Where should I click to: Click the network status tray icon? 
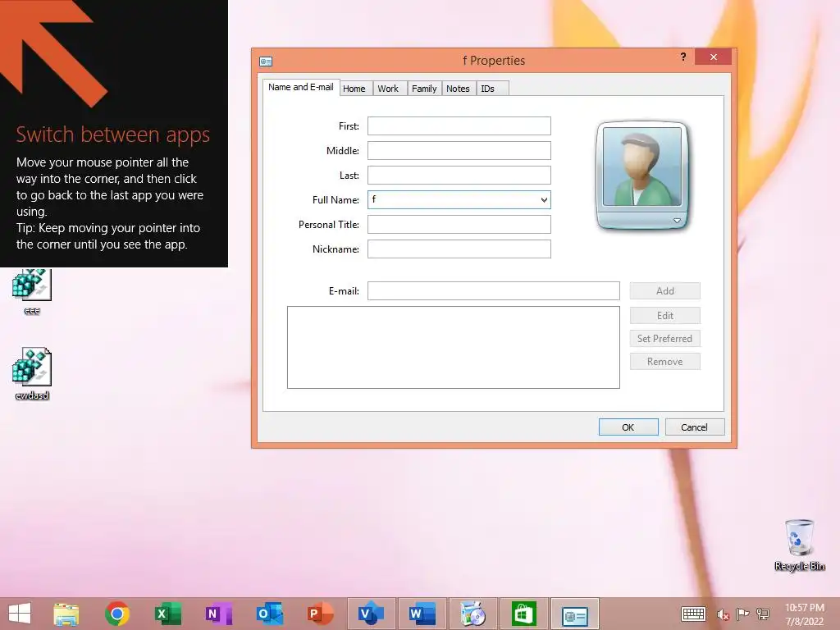pyautogui.click(x=763, y=614)
